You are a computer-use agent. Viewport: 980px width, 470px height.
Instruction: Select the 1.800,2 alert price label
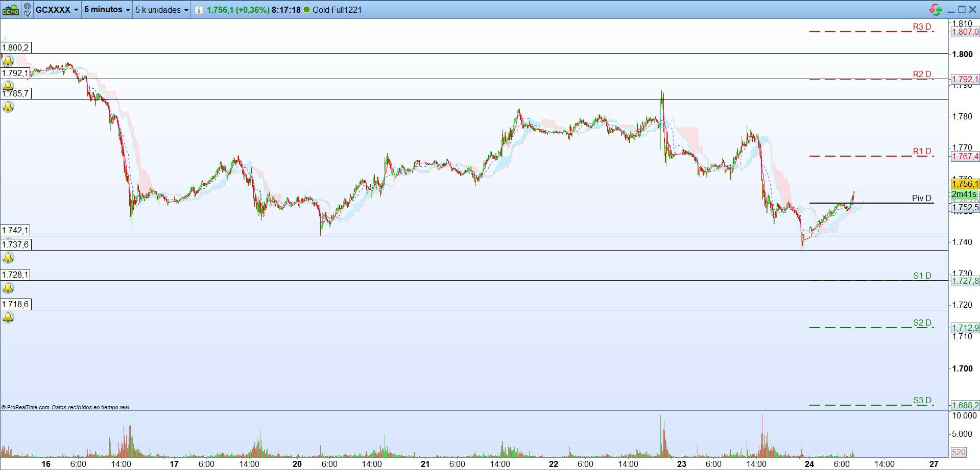click(15, 48)
